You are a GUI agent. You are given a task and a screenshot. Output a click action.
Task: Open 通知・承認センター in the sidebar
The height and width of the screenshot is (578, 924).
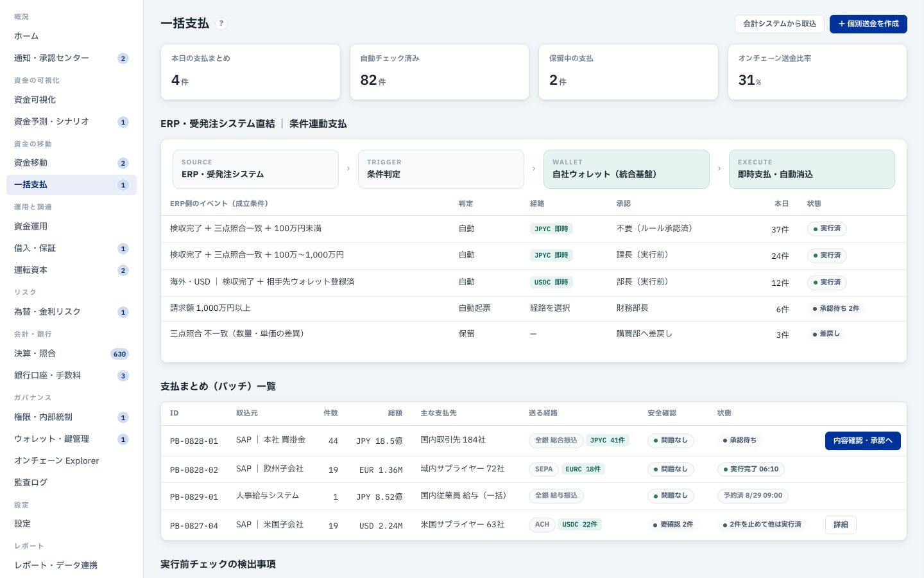tap(71, 58)
